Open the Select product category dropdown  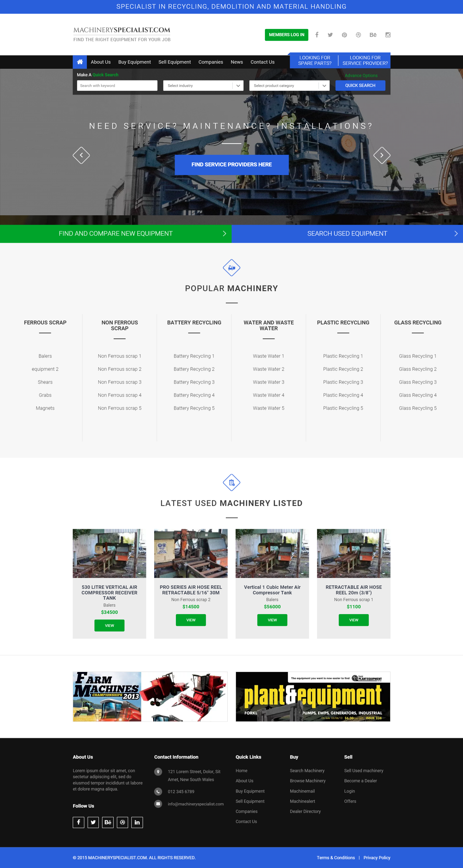(289, 86)
